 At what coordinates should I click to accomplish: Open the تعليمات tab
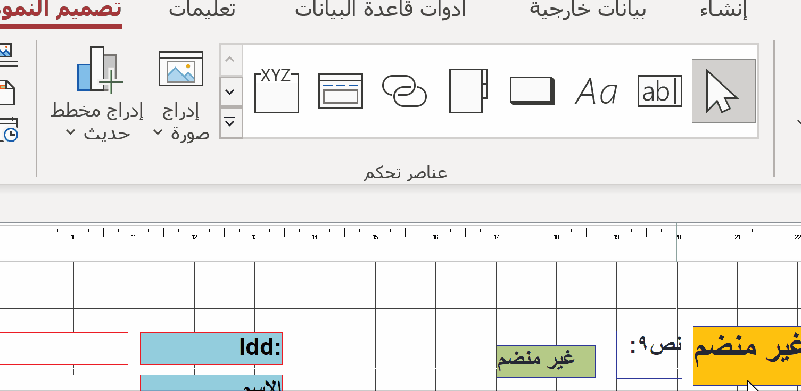[x=202, y=10]
